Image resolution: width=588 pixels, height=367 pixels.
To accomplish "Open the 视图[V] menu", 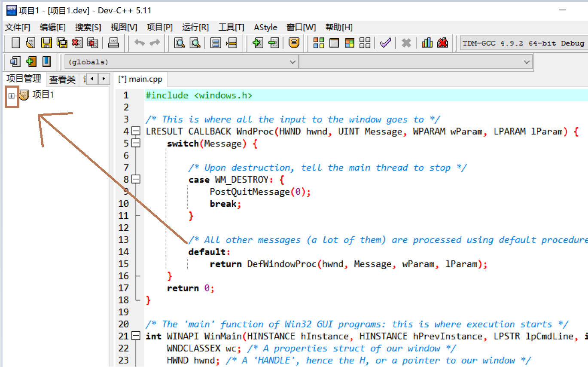I will coord(124,28).
